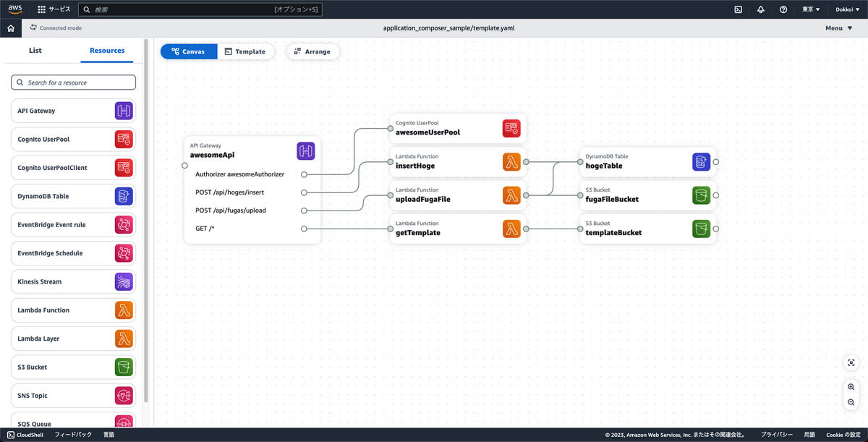Click getTemplate card's Lambda icon
The width and height of the screenshot is (868, 442).
(511, 229)
